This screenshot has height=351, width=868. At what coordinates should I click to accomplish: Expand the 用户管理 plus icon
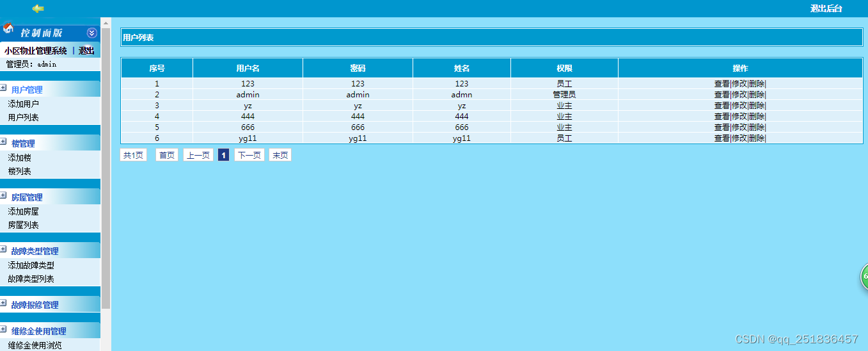coord(3,88)
